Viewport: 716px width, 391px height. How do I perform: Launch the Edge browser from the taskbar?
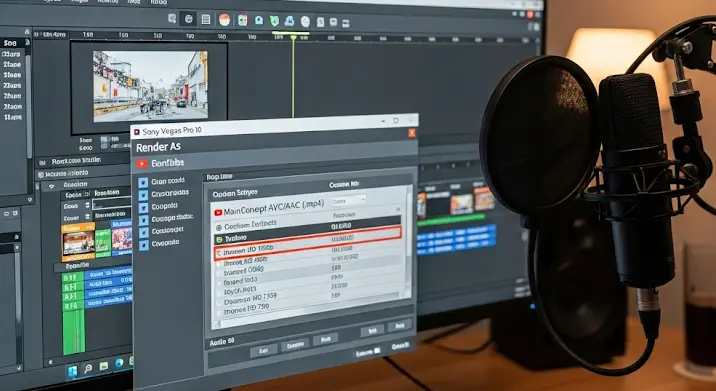coord(119,363)
